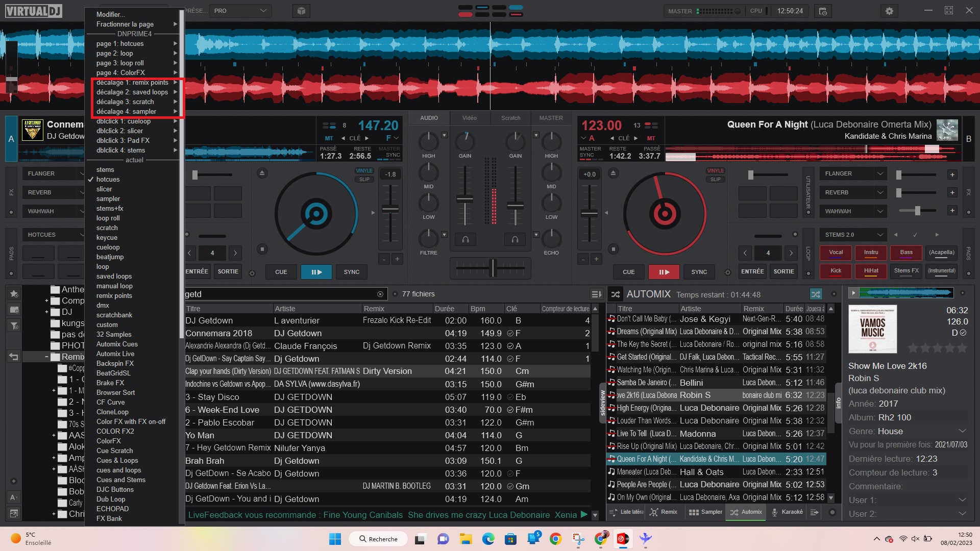The height and width of the screenshot is (551, 980).
Task: Open favorites star icon in browser sidebar
Action: (14, 294)
